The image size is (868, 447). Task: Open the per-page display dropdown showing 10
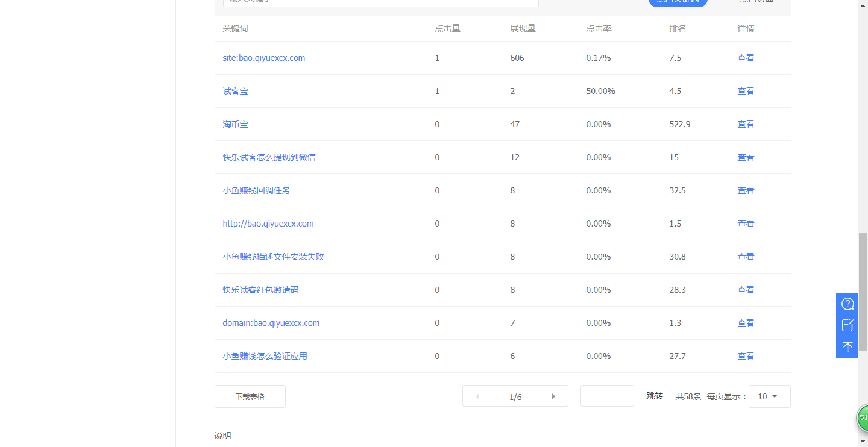pyautogui.click(x=769, y=396)
